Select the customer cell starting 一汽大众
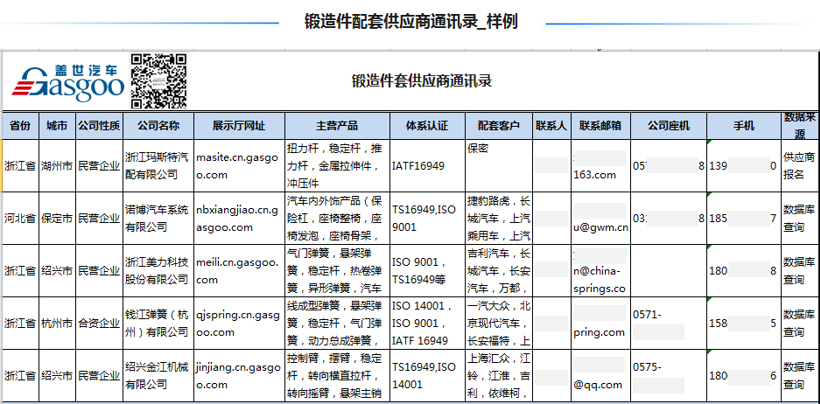The width and height of the screenshot is (820, 404). tap(499, 323)
